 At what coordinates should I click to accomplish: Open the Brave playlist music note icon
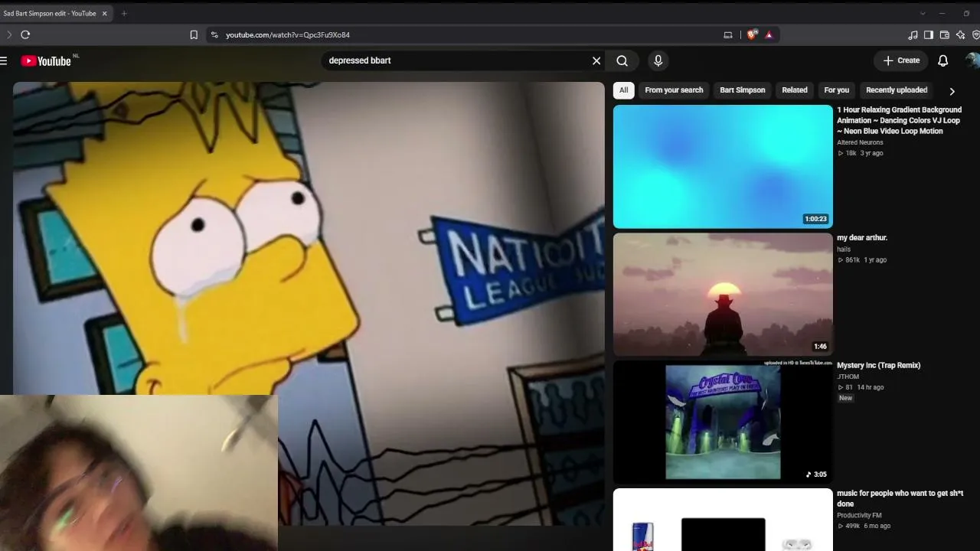[x=913, y=34]
